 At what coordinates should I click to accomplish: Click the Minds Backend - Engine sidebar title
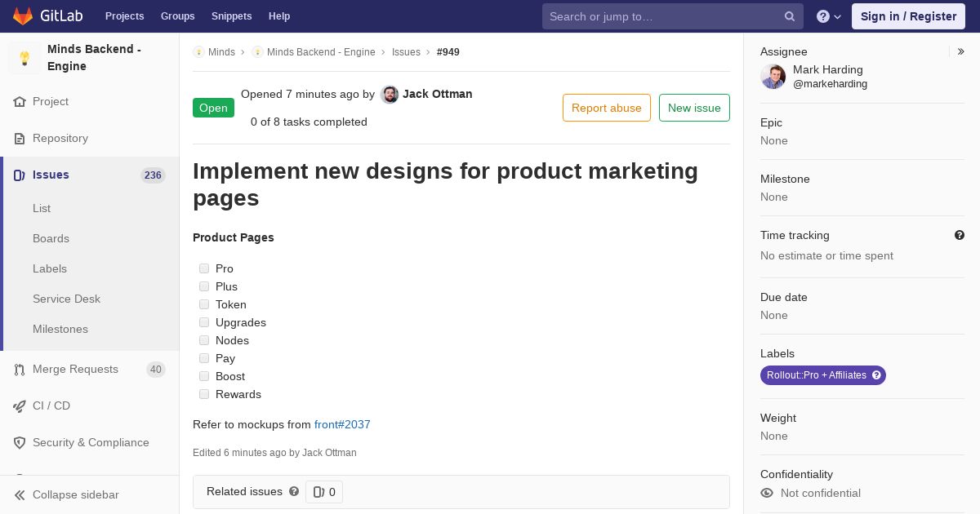pyautogui.click(x=94, y=58)
